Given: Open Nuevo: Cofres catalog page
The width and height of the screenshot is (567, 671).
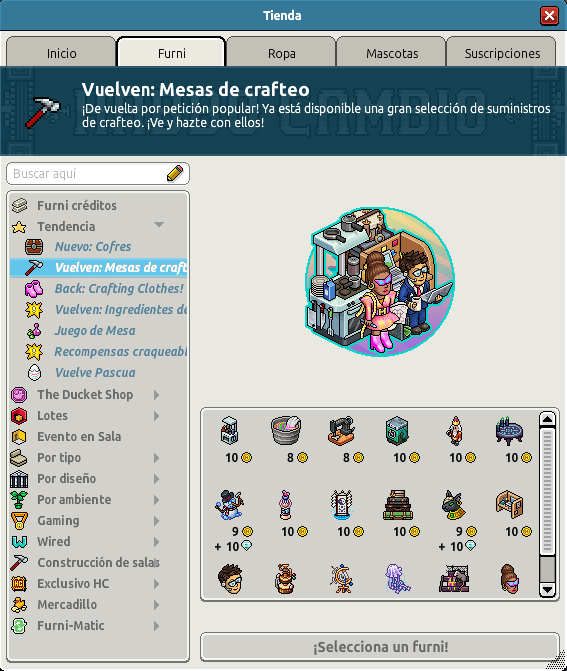Looking at the screenshot, I should click(x=93, y=247).
